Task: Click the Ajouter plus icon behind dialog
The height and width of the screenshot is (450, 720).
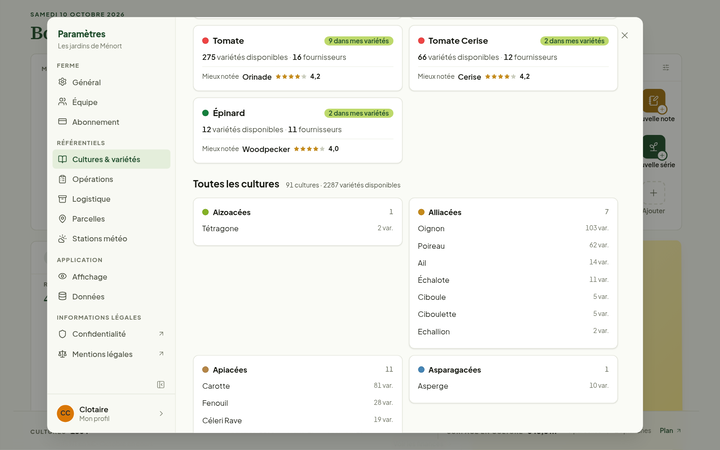Action: pos(653,193)
